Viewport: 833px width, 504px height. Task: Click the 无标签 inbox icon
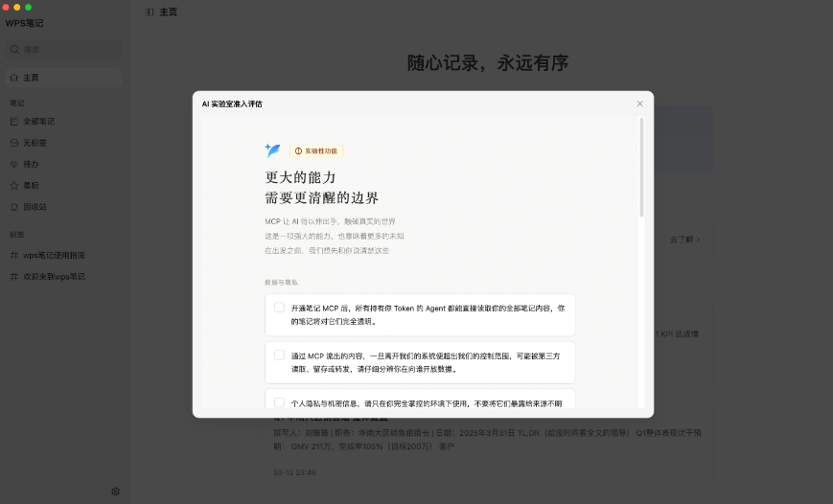coord(14,143)
